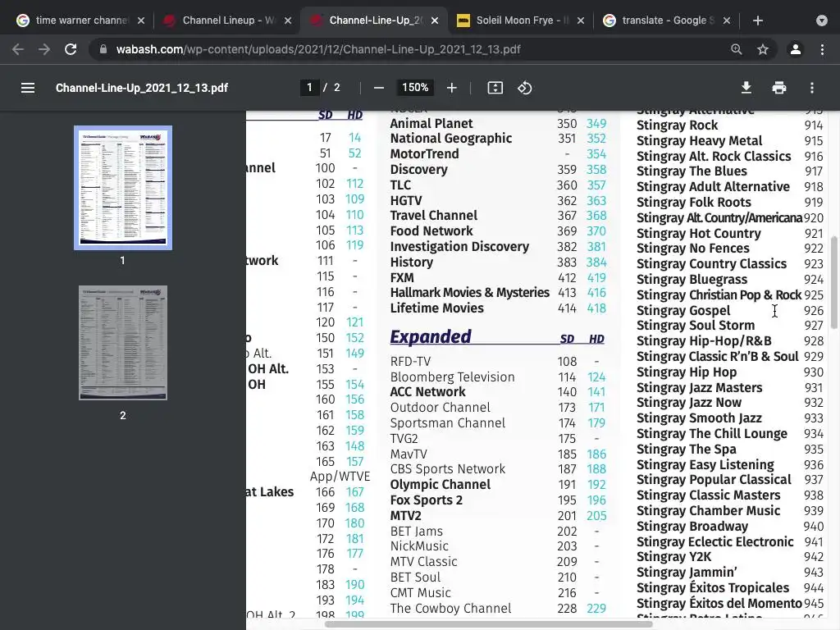Open PDF viewer more actions menu

[x=812, y=88]
